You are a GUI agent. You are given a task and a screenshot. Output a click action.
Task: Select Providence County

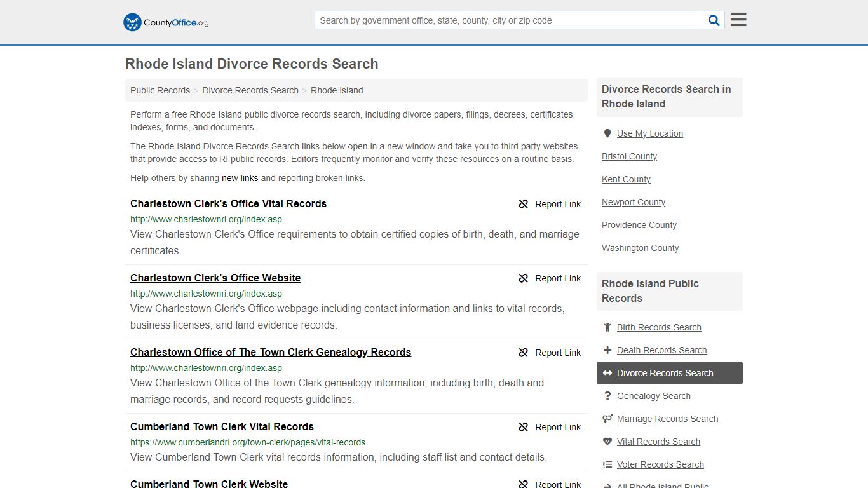click(639, 225)
